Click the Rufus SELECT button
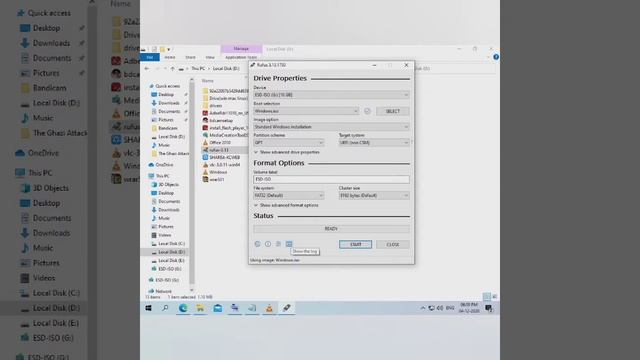This screenshot has width=640, height=360. [x=393, y=111]
